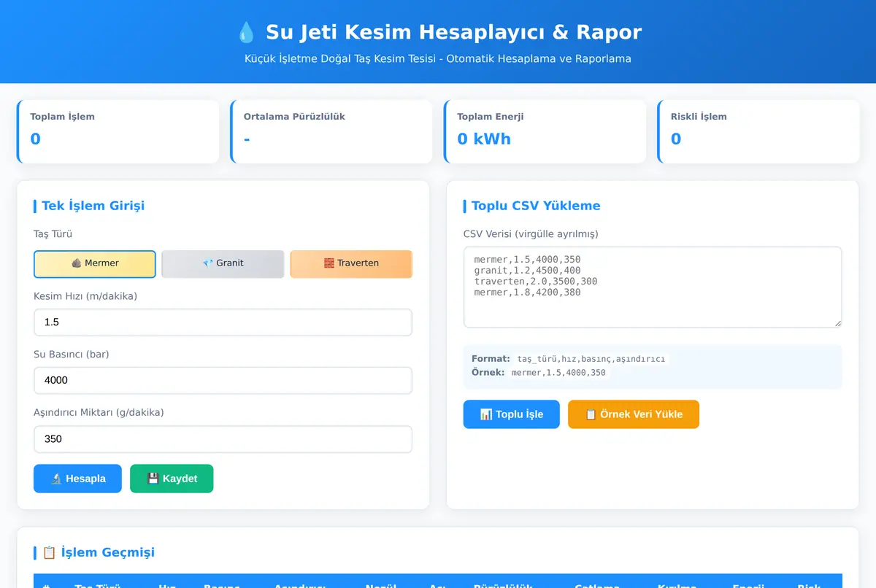The image size is (876, 588).
Task: Click the page title 'Su Jeti Kesim Hesaplayıcı & Rapor'
Action: [x=453, y=32]
